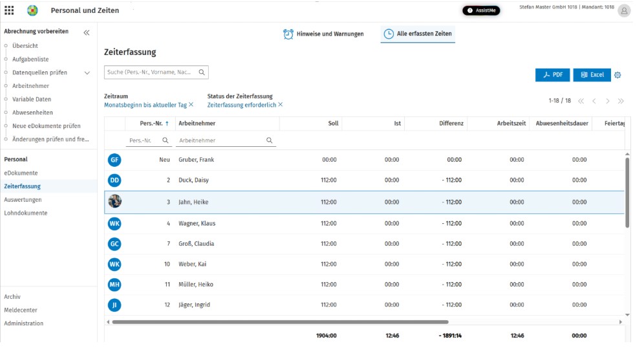Go to next page of results
The image size is (644, 359).
pyautogui.click(x=607, y=101)
